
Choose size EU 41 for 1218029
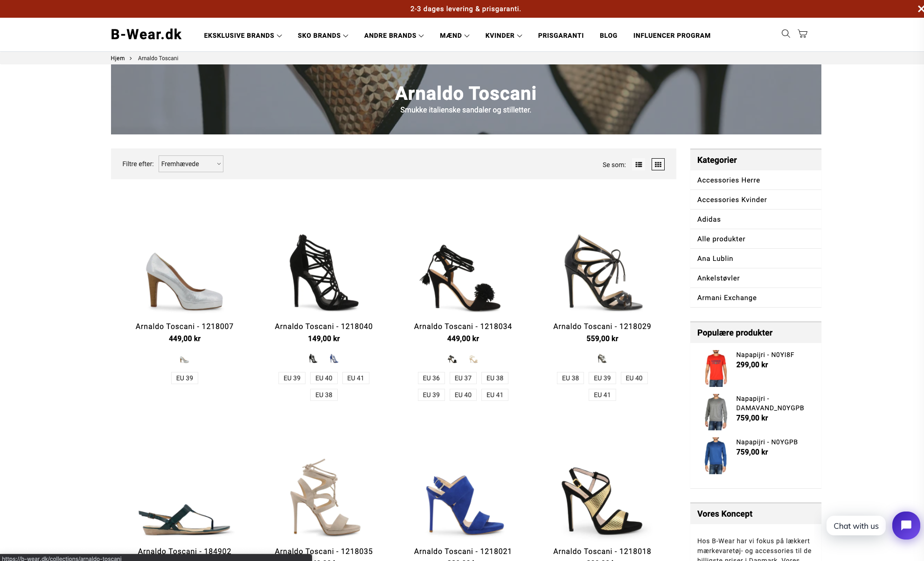[602, 395]
